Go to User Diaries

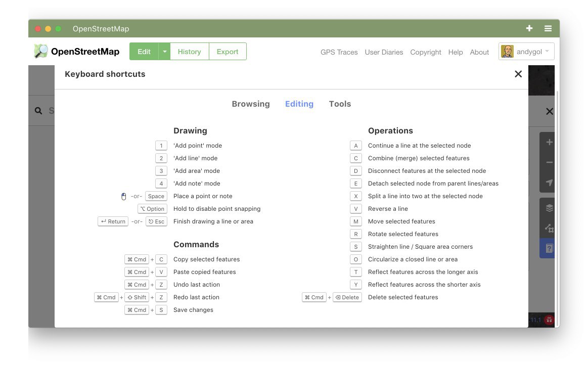(384, 52)
